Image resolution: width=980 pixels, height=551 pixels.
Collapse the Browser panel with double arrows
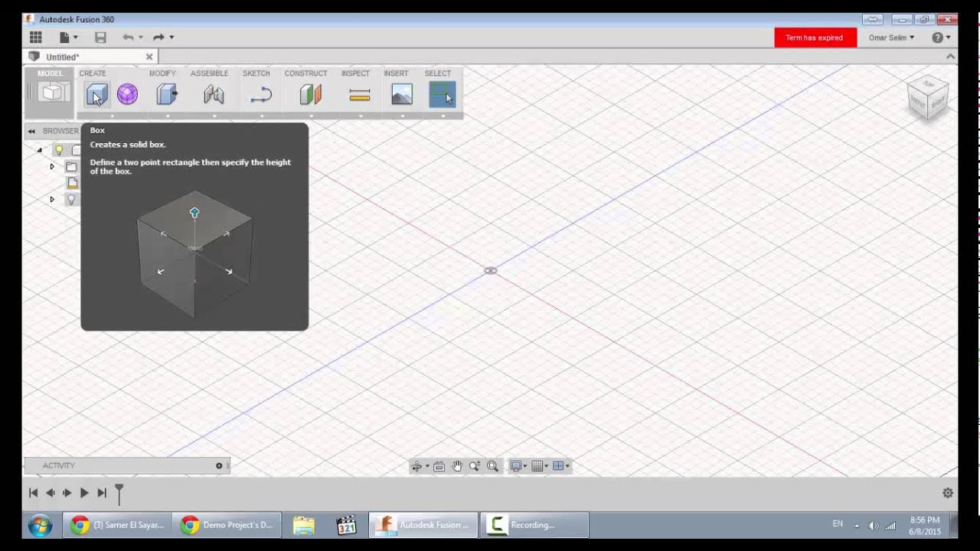pyautogui.click(x=32, y=131)
